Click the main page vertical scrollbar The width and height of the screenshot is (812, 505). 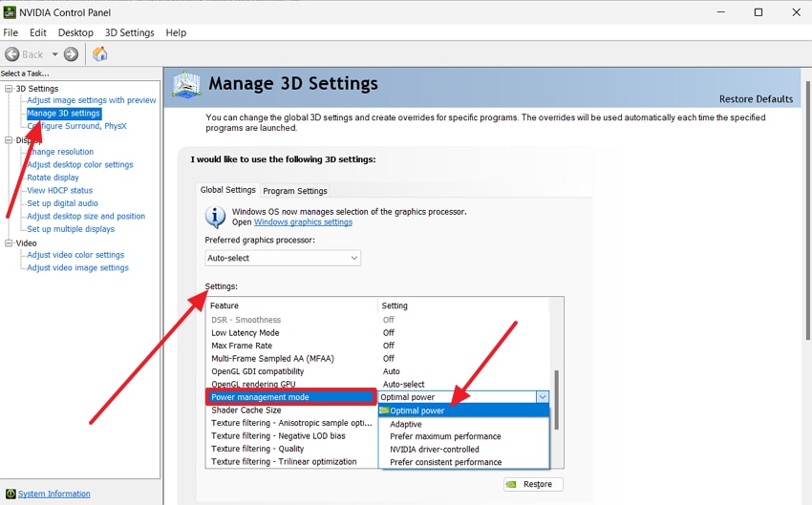(807, 210)
